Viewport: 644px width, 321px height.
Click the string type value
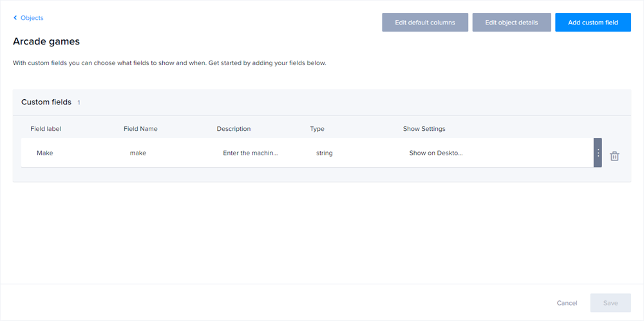(x=325, y=153)
